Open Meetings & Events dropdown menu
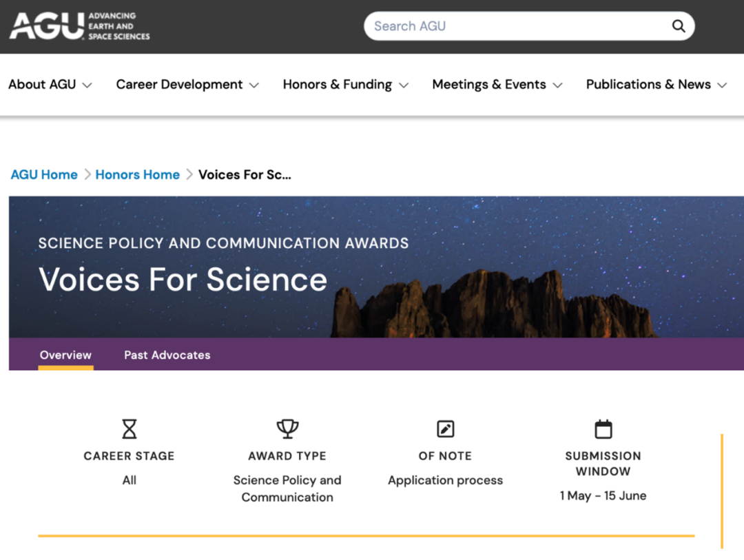 [x=497, y=85]
